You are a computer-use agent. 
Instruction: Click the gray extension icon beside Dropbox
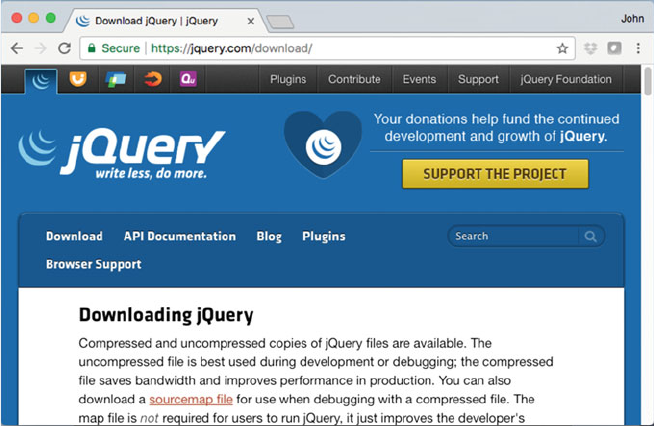[x=614, y=48]
